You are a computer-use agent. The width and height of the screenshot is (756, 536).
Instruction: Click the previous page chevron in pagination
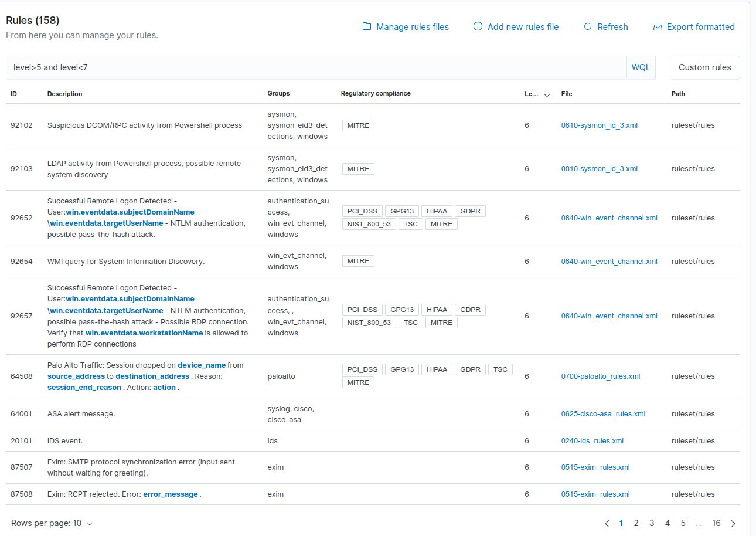(607, 523)
